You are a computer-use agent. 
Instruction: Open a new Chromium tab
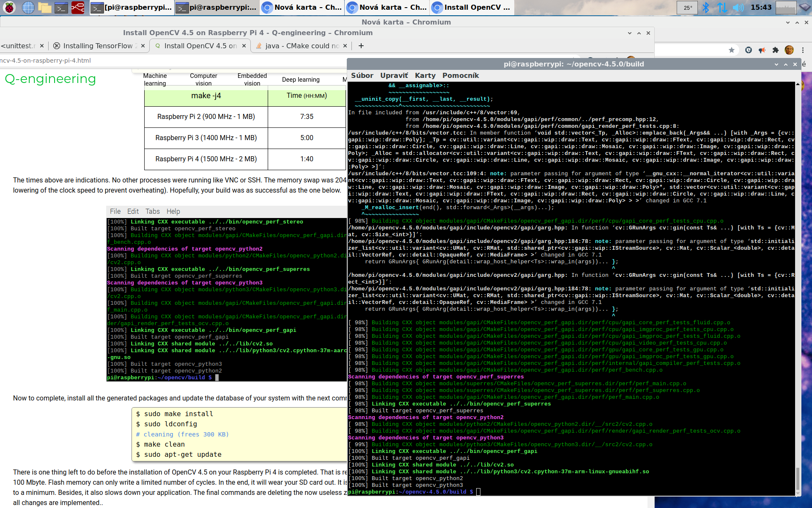(361, 46)
